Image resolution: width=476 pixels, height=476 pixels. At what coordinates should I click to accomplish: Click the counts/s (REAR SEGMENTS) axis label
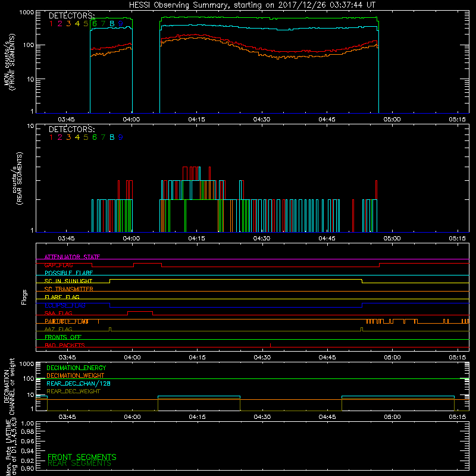17,179
